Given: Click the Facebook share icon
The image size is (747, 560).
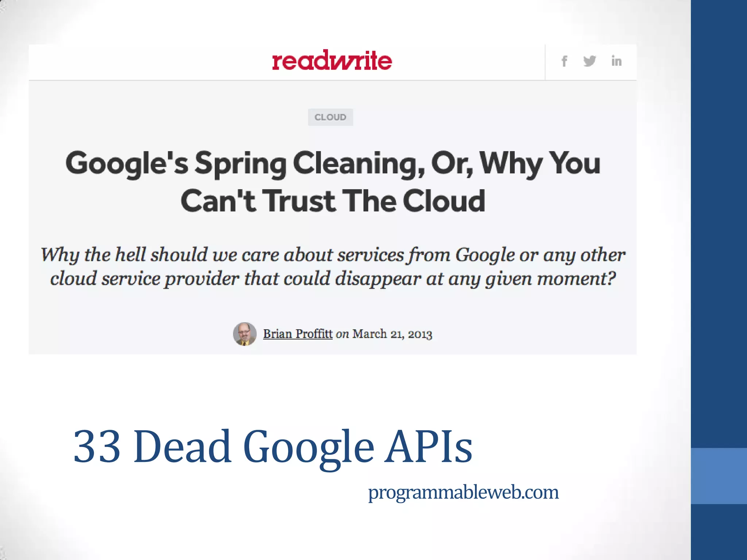Looking at the screenshot, I should pos(564,61).
